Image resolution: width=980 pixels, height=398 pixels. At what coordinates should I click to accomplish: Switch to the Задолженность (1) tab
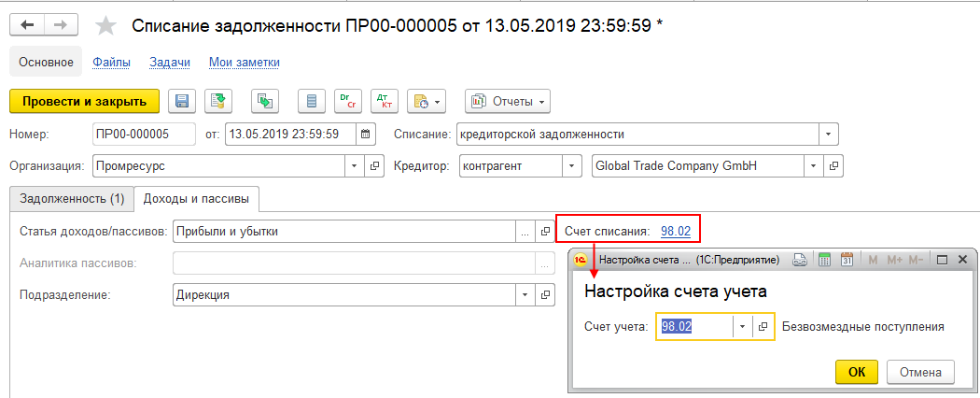pos(73,199)
